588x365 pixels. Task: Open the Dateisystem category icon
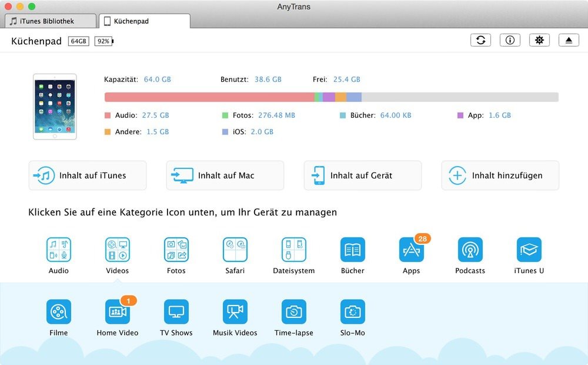pos(294,250)
